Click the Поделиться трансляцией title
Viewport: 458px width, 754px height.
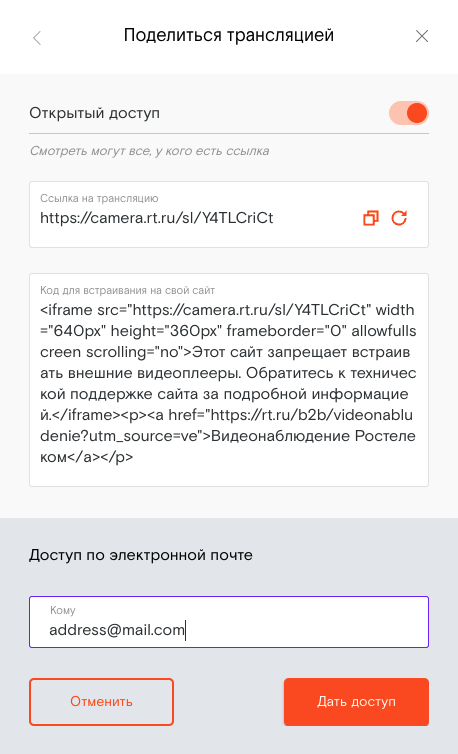tap(229, 36)
